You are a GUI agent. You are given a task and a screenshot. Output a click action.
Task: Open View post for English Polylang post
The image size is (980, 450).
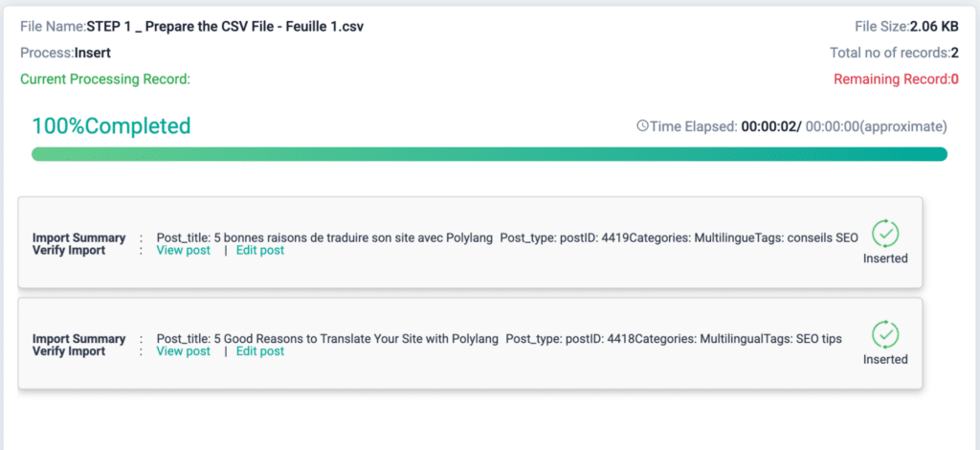coord(183,351)
